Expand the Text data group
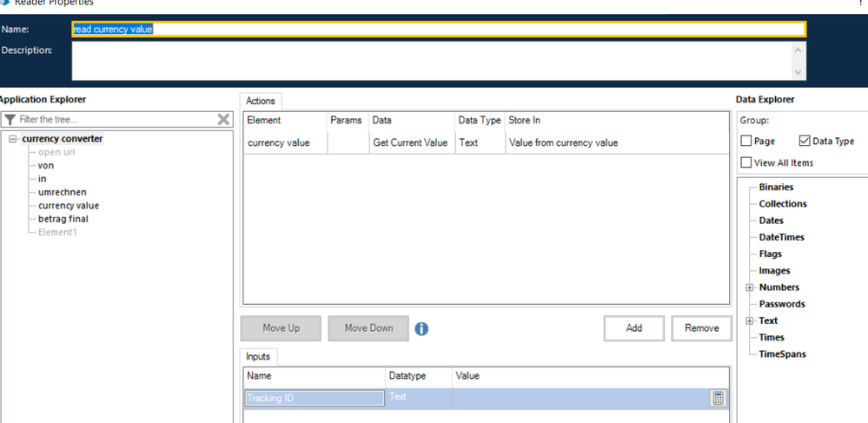Image resolution: width=868 pixels, height=423 pixels. click(x=750, y=321)
